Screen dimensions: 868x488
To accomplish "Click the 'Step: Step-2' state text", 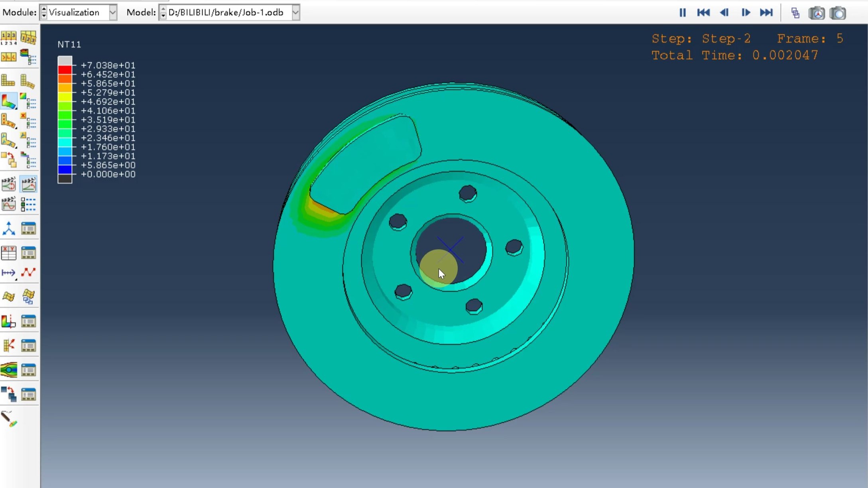I will pos(701,39).
